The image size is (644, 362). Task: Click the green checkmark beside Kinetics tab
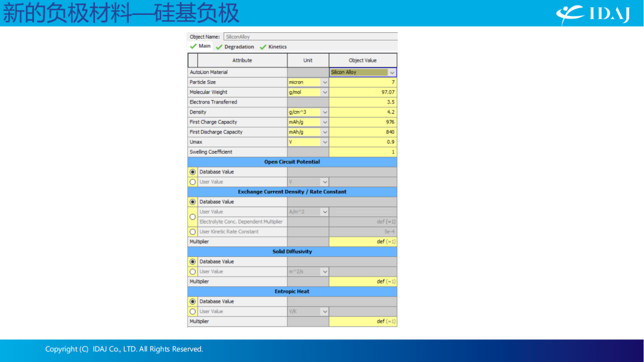coord(263,47)
